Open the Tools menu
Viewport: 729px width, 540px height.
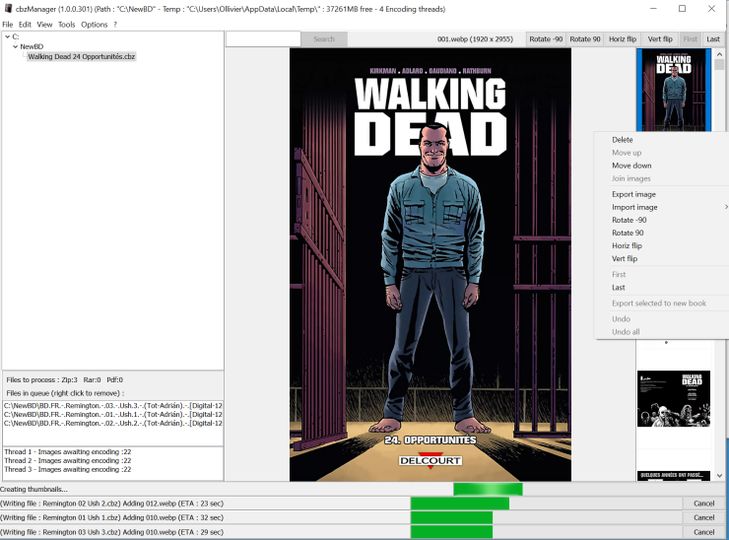click(x=66, y=24)
